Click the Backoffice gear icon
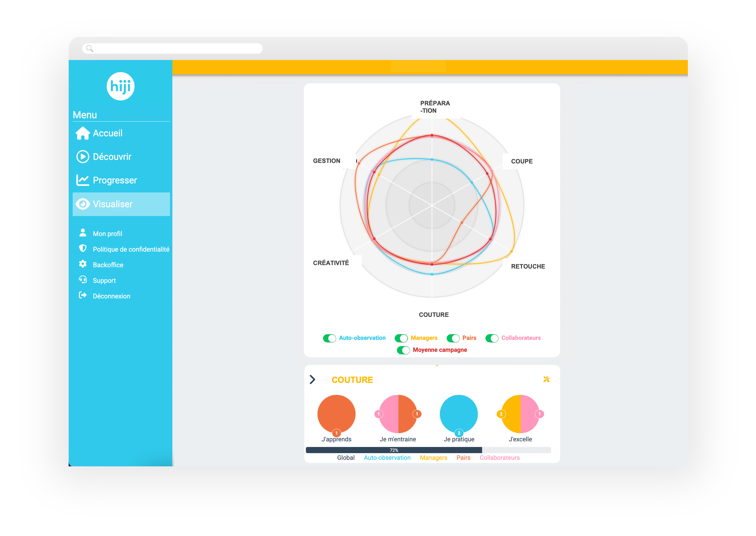The image size is (756, 536). tap(83, 264)
